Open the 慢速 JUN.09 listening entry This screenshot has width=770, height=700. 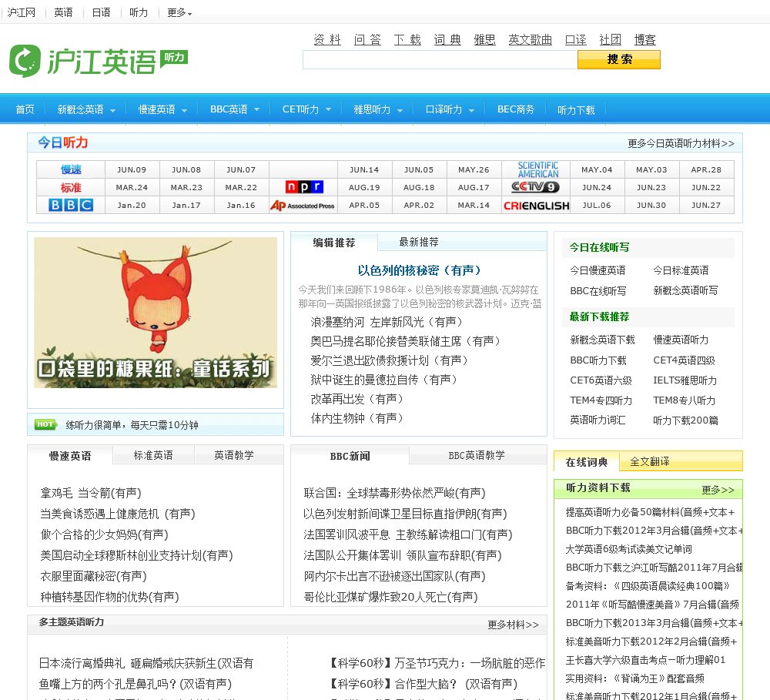pos(132,169)
